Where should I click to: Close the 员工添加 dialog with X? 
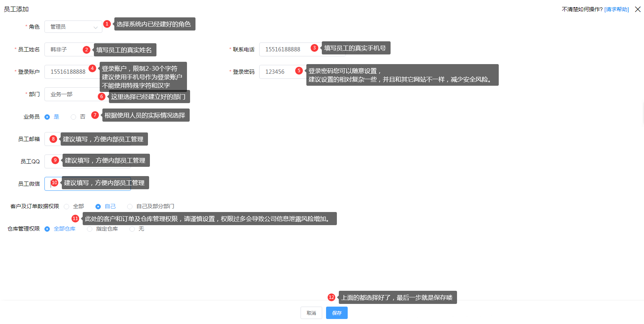(x=638, y=9)
